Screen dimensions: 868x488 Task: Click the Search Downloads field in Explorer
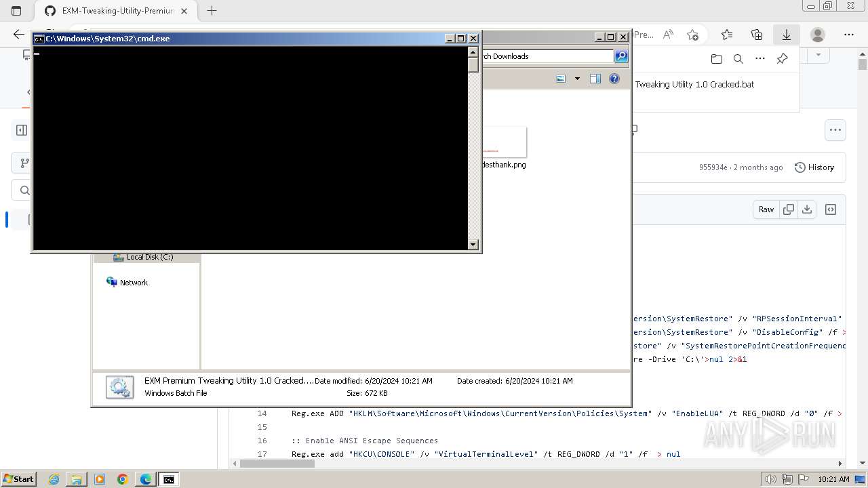click(548, 56)
